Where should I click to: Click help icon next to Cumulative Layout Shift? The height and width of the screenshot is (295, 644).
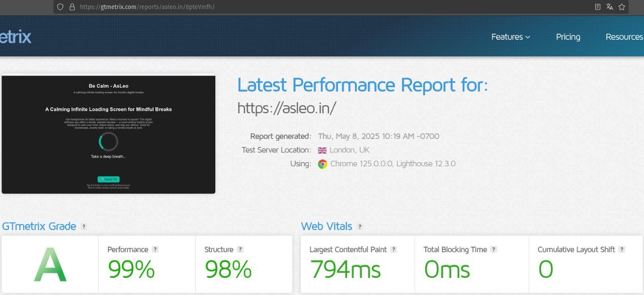pos(622,249)
